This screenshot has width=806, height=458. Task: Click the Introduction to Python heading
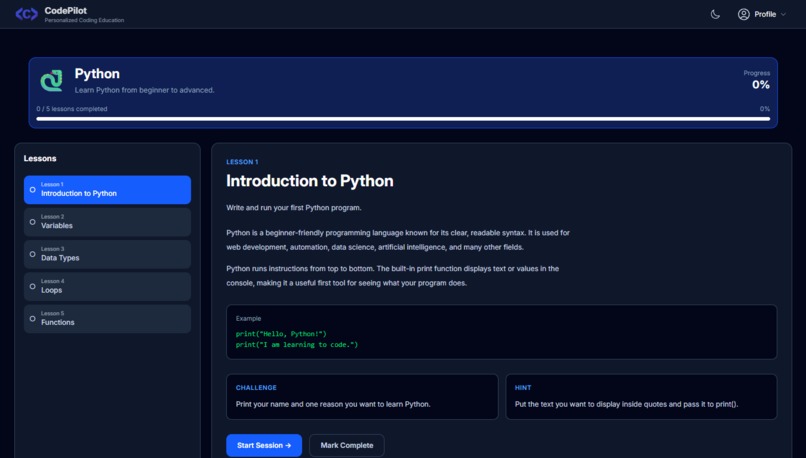[310, 181]
